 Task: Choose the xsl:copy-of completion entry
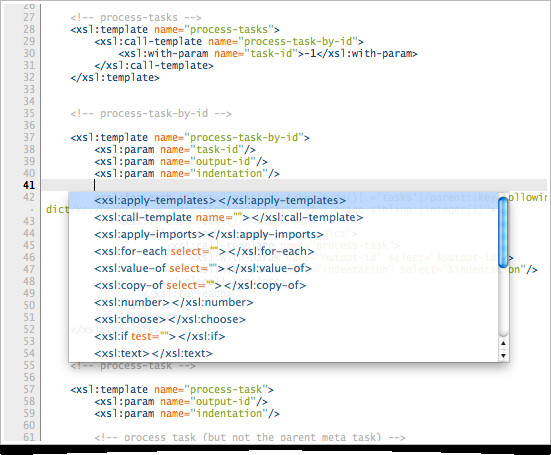pos(284,285)
